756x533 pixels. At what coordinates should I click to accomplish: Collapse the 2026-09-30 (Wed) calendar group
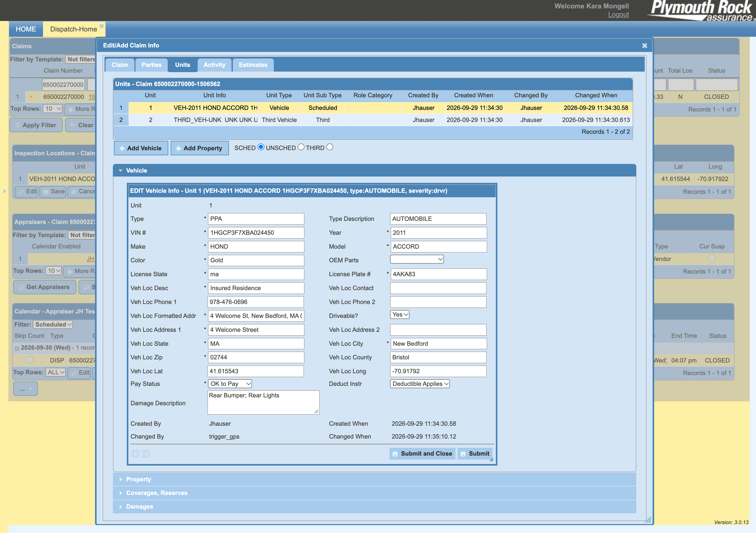[17, 348]
